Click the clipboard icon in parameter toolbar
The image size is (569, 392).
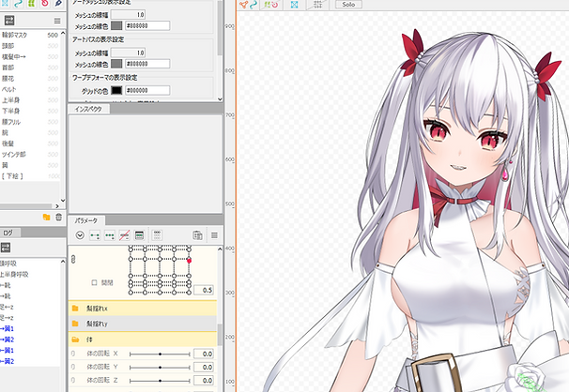point(197,235)
